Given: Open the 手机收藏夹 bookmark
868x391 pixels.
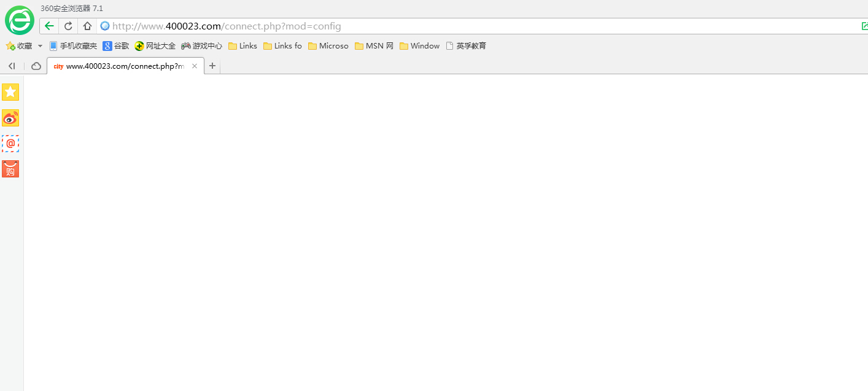Looking at the screenshot, I should coord(73,46).
